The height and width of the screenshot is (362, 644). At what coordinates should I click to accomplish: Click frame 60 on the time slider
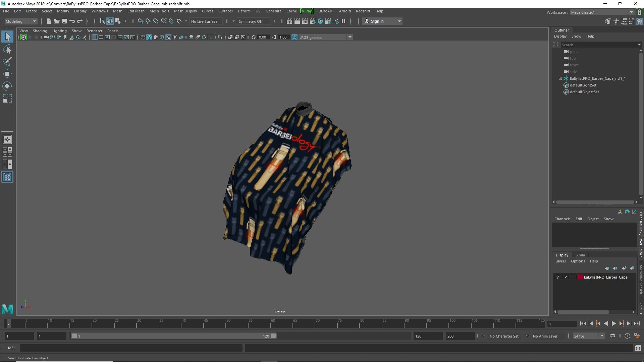pyautogui.click(x=273, y=323)
